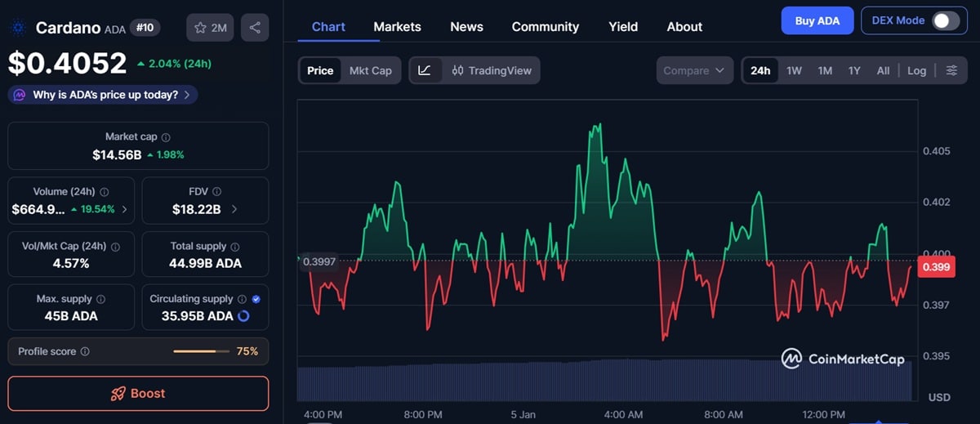Click the 4.57% Vol/Mkt Cap value
980x424 pixels.
pyautogui.click(x=72, y=263)
